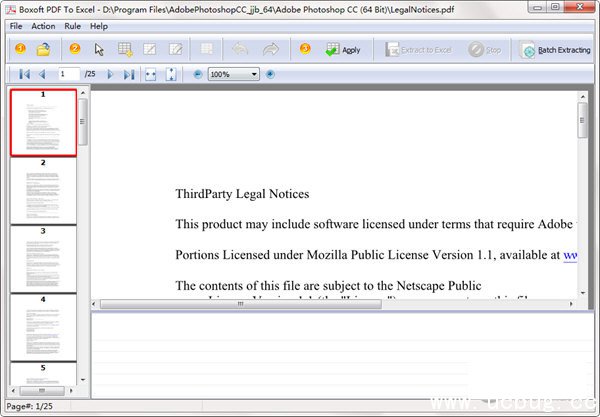Click the blue Mozilla license link
Viewport: 600px width, 417px height.
pyautogui.click(x=570, y=255)
